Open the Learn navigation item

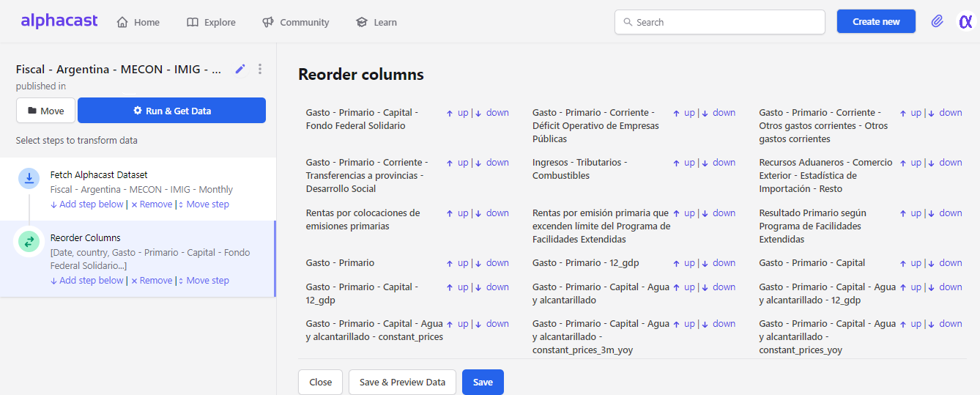pos(376,22)
